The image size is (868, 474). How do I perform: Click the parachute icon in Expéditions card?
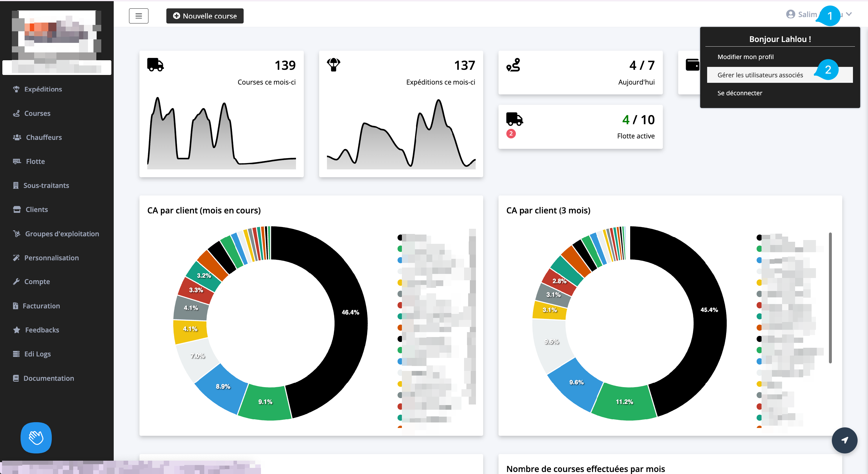coord(333,64)
